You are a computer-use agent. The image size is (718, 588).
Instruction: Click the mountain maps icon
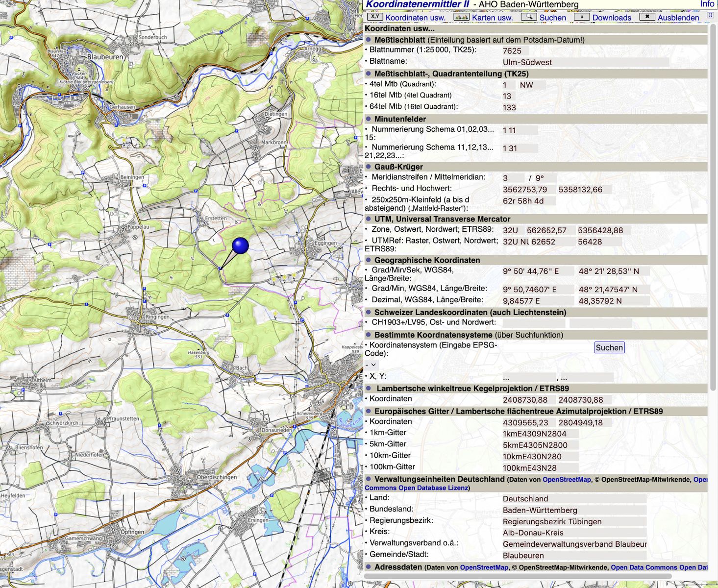(461, 17)
